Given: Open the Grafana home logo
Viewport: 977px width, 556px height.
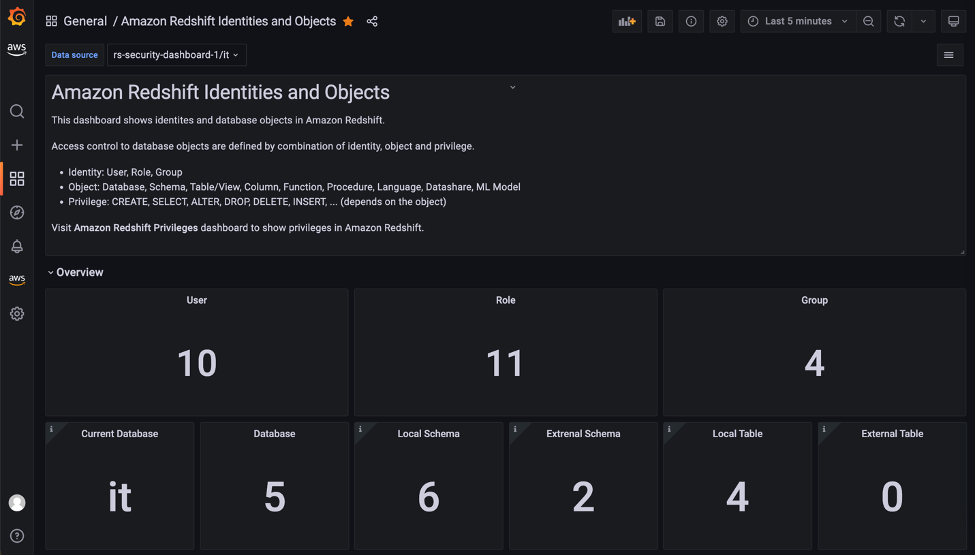Looking at the screenshot, I should (x=17, y=17).
